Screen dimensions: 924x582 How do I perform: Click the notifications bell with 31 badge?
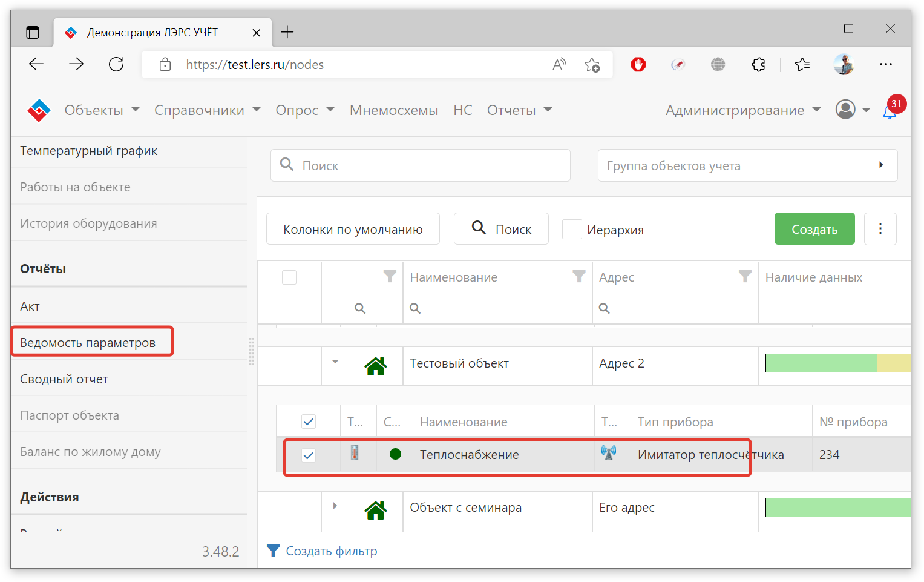890,111
